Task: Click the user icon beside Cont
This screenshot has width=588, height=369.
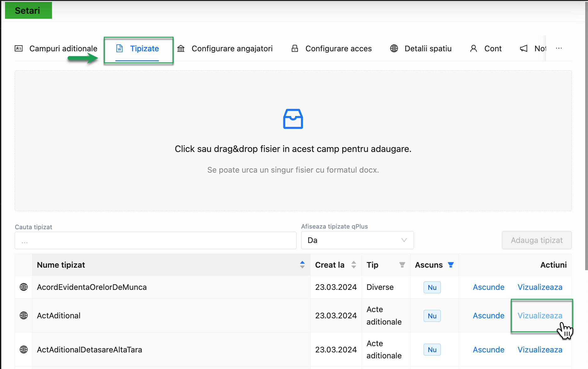Action: [473, 48]
